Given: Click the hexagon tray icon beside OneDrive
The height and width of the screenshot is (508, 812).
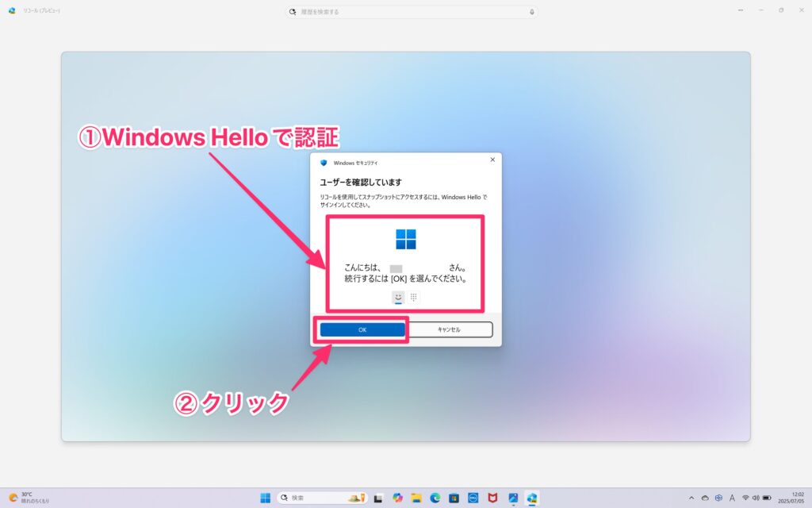Looking at the screenshot, I should 718,498.
